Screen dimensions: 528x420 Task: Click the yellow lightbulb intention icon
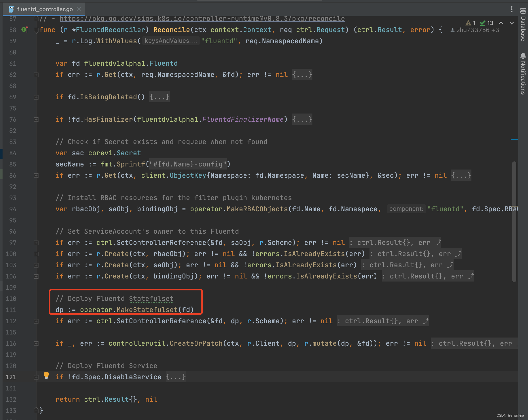(x=46, y=375)
